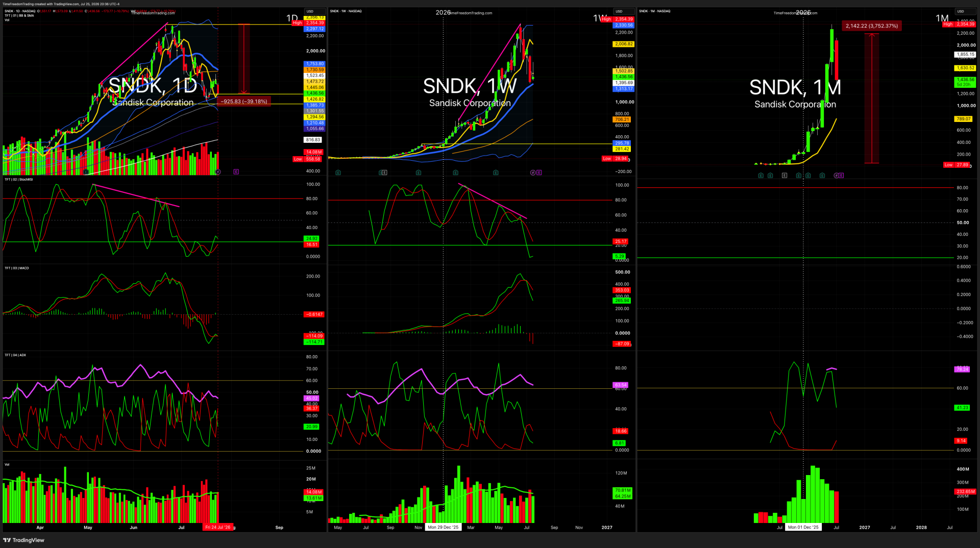Screen dimensions: 980x548
Task: Click the 1,753.80 blue price label on the 1D chart
Action: tap(315, 64)
